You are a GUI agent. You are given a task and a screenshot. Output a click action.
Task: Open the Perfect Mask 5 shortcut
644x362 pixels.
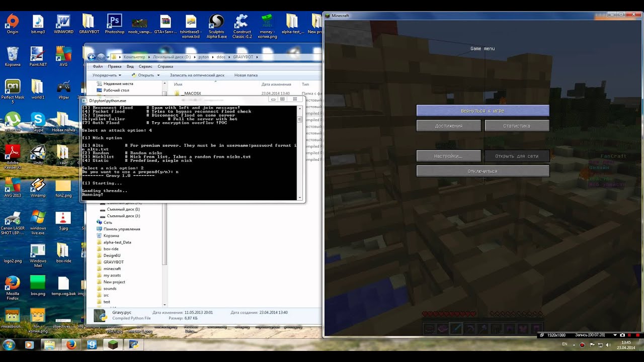pyautogui.click(x=13, y=89)
